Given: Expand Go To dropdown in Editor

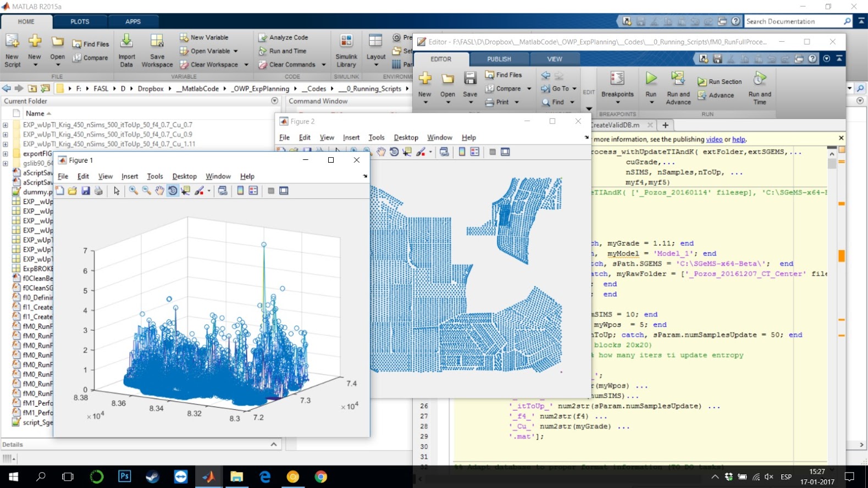Looking at the screenshot, I should (574, 88).
